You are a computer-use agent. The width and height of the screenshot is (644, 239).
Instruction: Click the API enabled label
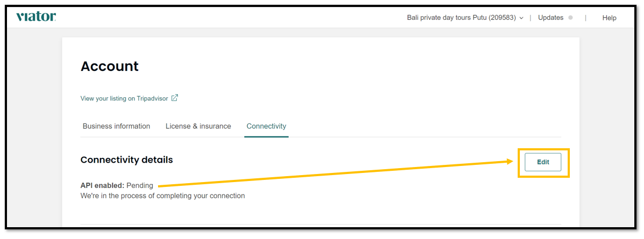(x=102, y=186)
